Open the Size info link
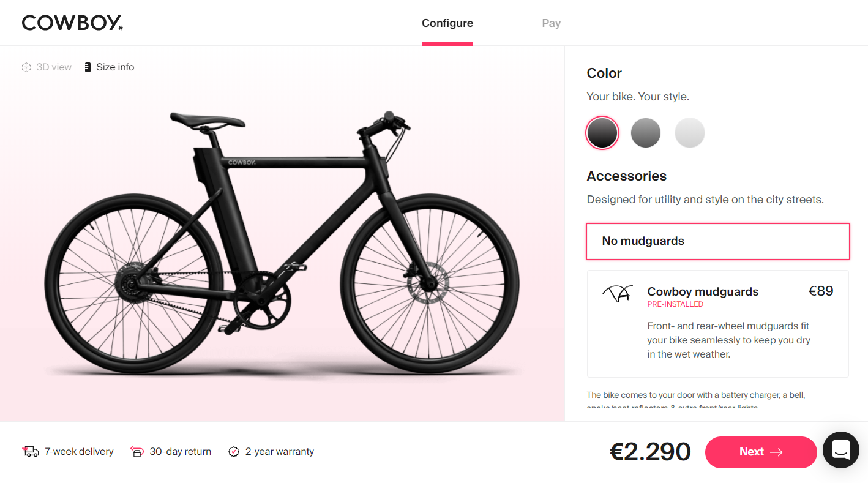Viewport: 868px width, 483px height. (x=115, y=67)
